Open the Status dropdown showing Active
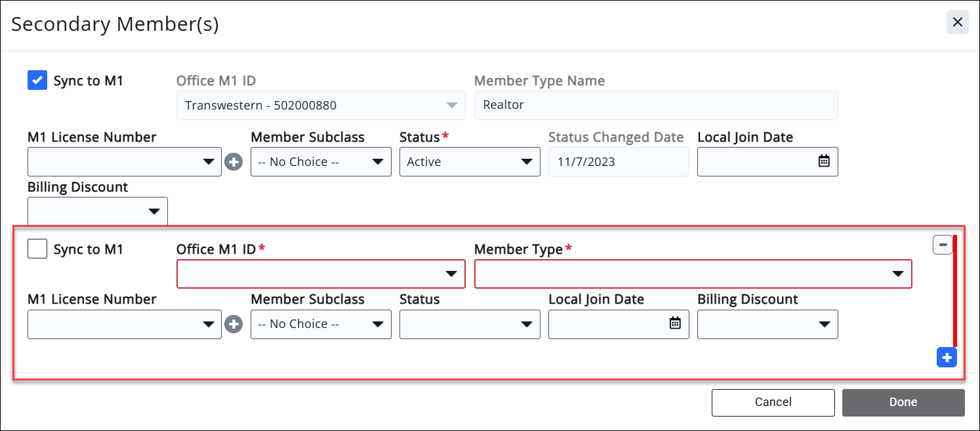980x431 pixels. tap(470, 162)
